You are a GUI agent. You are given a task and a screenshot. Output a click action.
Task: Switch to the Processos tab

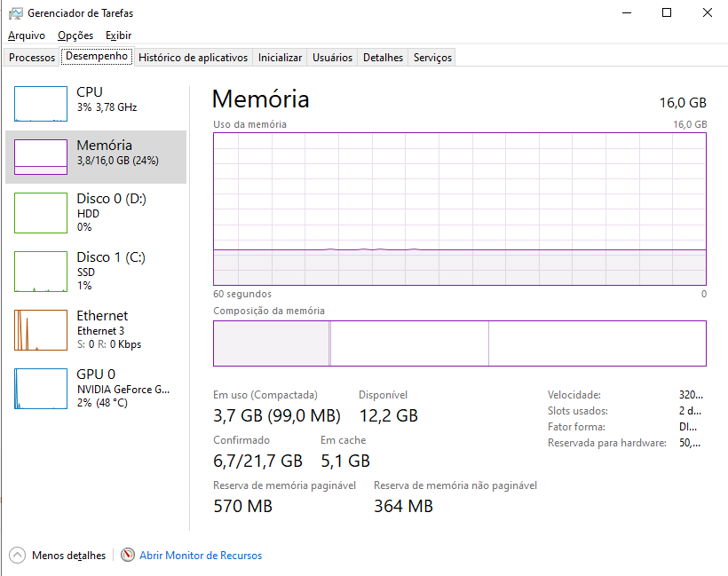coord(32,58)
